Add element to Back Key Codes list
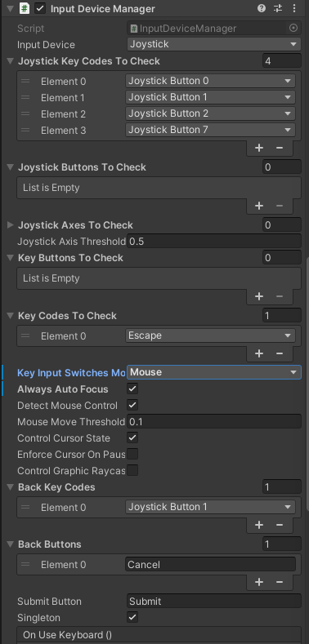 click(259, 525)
